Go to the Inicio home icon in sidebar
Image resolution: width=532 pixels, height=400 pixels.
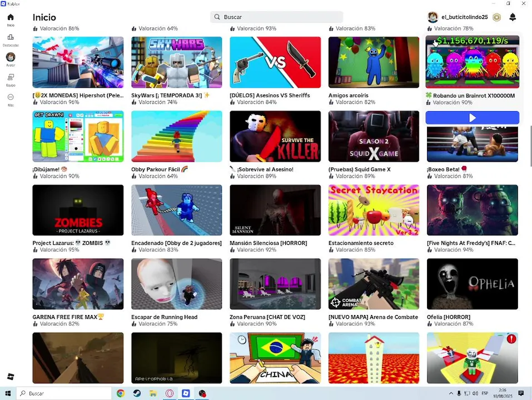11,17
